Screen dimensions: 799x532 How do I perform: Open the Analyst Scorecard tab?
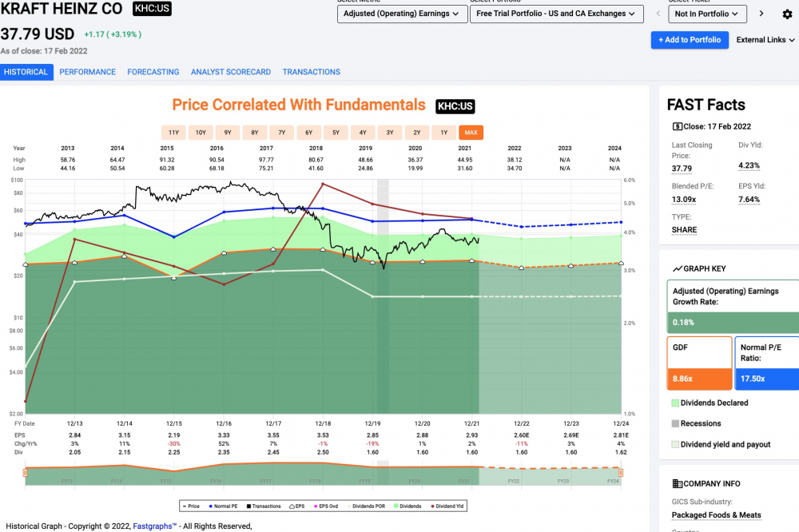231,72
